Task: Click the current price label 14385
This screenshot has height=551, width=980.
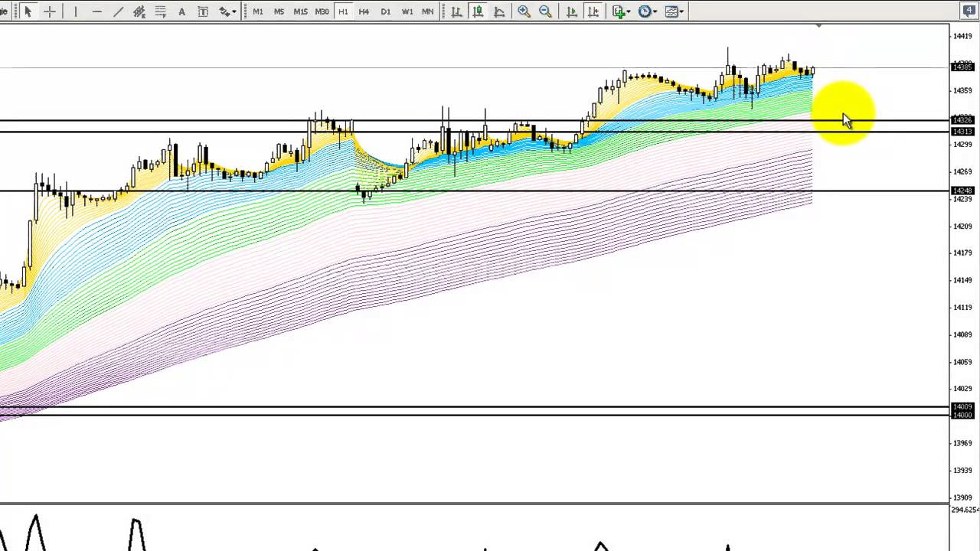Action: pyautogui.click(x=962, y=67)
